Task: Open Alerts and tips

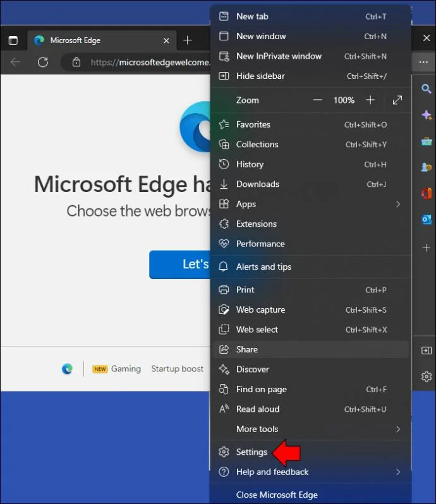Action: [311, 267]
